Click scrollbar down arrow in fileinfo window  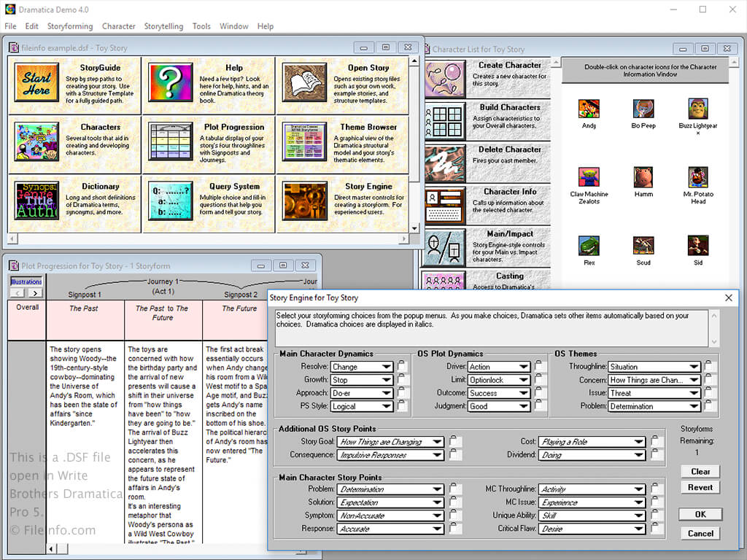click(414, 228)
